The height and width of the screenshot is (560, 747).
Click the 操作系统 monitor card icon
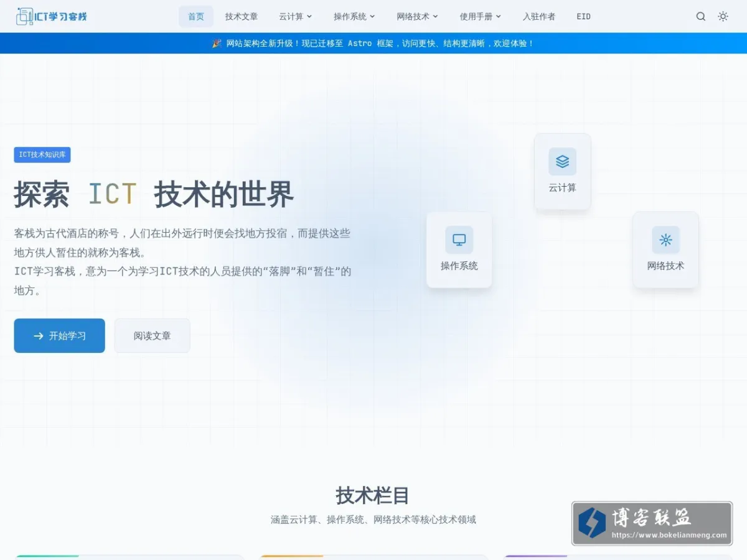459,240
